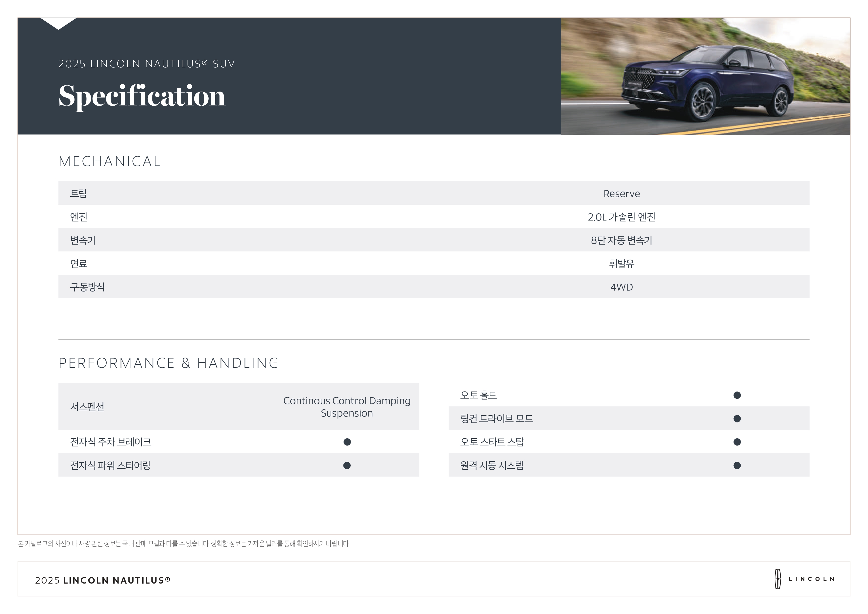Screen dimensions: 868x614
Task: Click the Continous Control Damping Suspension text
Action: point(347,407)
